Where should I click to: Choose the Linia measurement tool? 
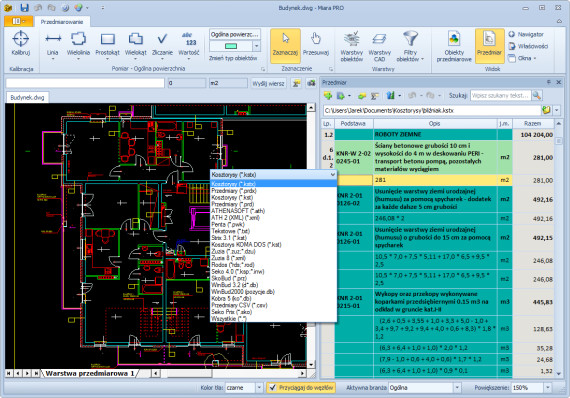[53, 44]
